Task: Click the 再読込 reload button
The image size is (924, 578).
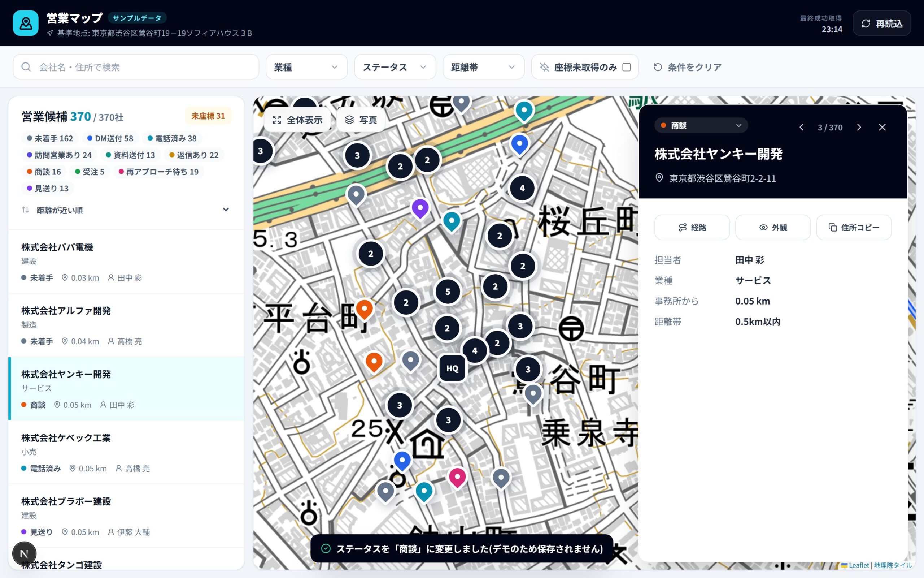Action: pyautogui.click(x=882, y=23)
